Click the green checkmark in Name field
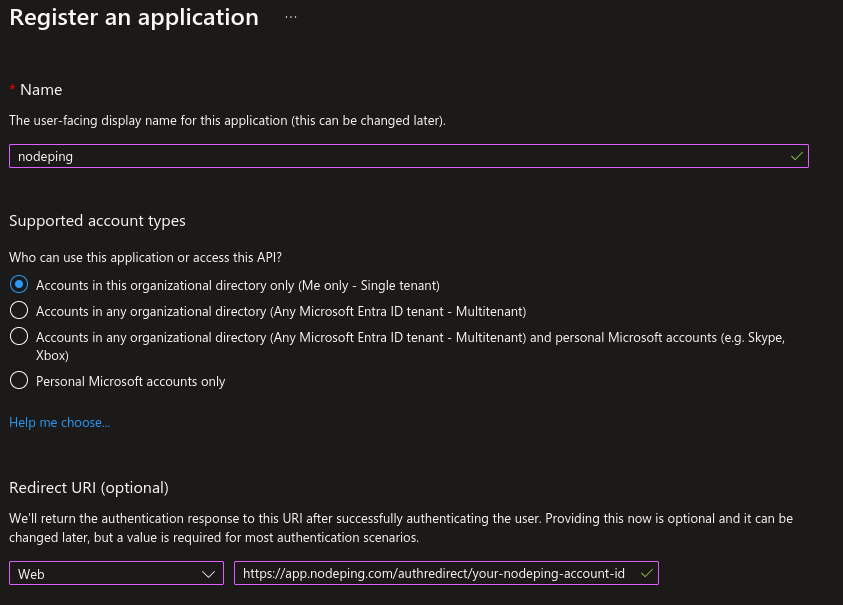The height and width of the screenshot is (605, 843). 796,157
